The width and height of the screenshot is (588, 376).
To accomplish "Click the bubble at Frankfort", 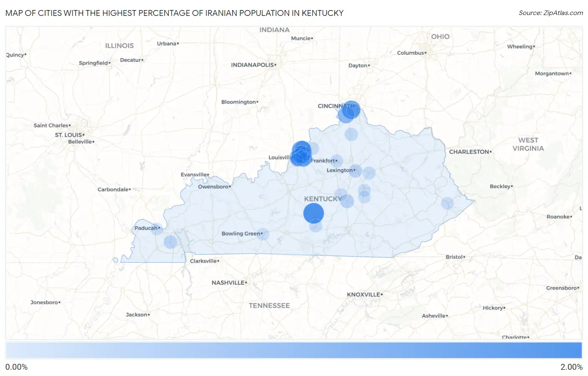I will tap(336, 161).
